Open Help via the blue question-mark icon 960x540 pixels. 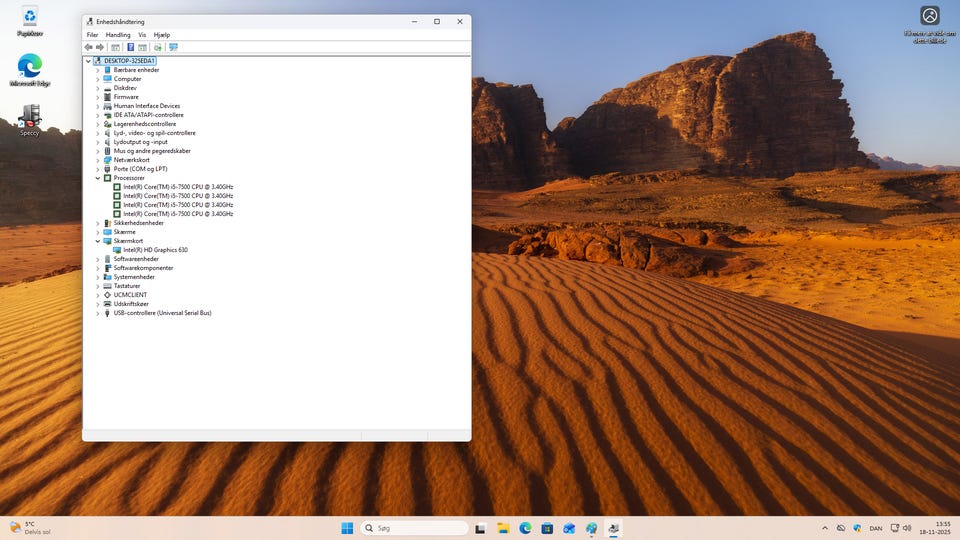130,47
